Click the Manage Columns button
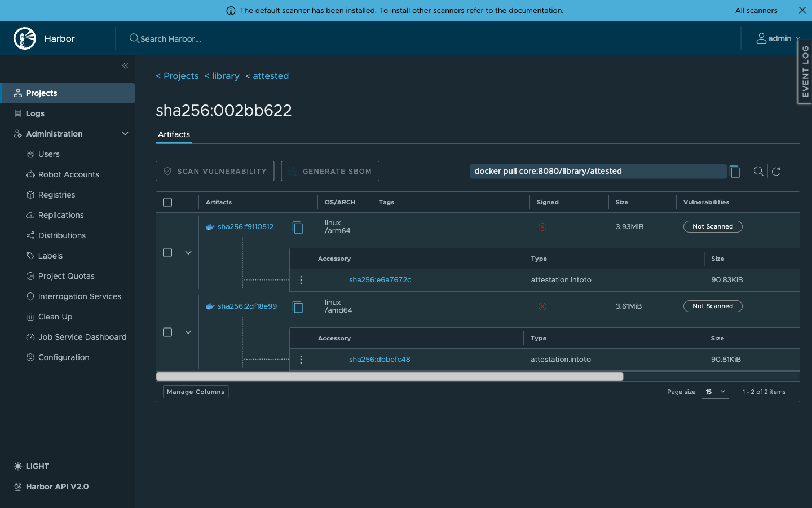 tap(196, 392)
